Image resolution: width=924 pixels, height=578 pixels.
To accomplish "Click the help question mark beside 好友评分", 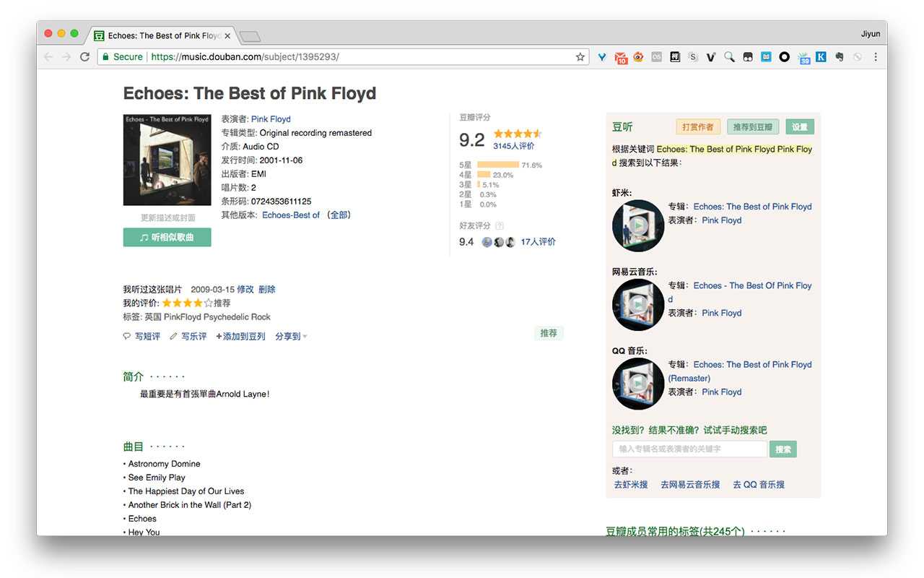I will click(500, 226).
